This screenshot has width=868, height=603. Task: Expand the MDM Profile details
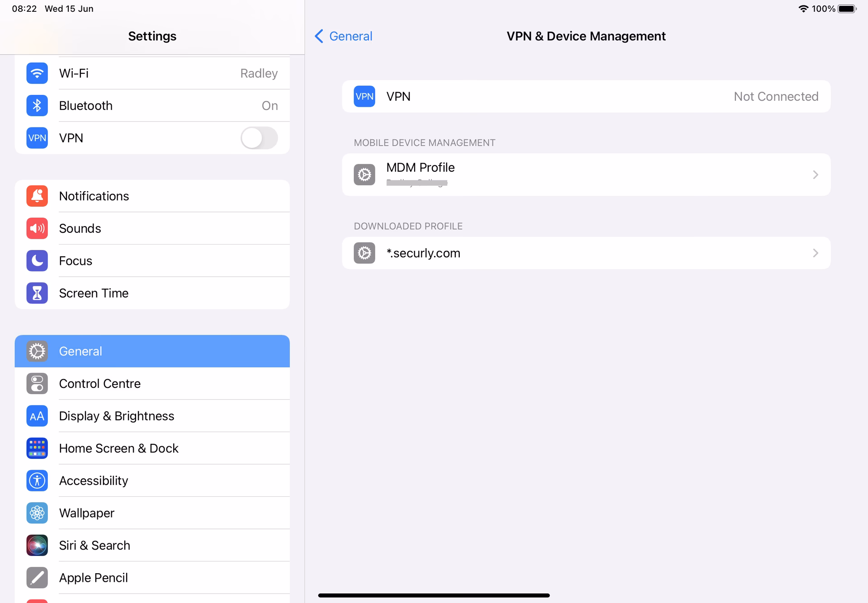coord(586,174)
